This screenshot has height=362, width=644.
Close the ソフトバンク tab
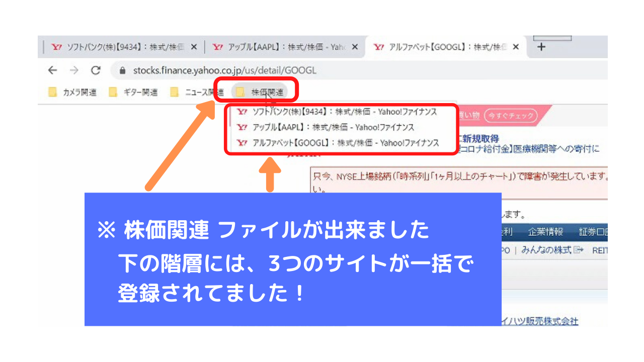194,47
